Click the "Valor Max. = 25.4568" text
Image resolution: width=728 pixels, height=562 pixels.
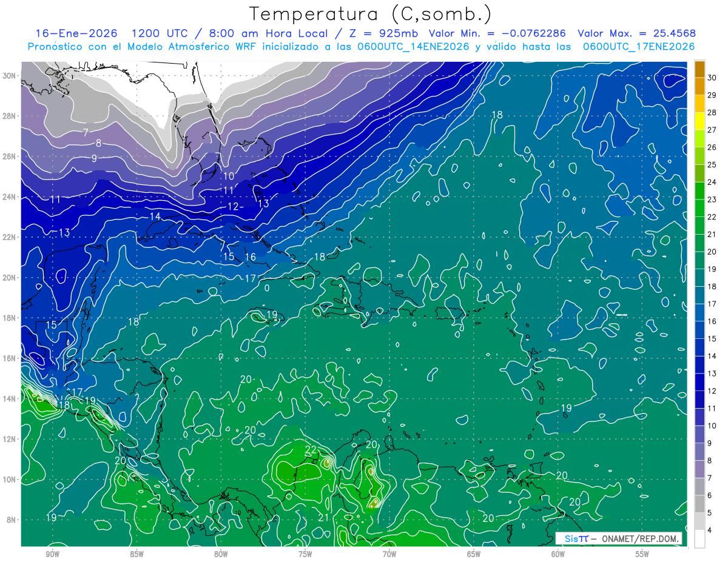637,33
